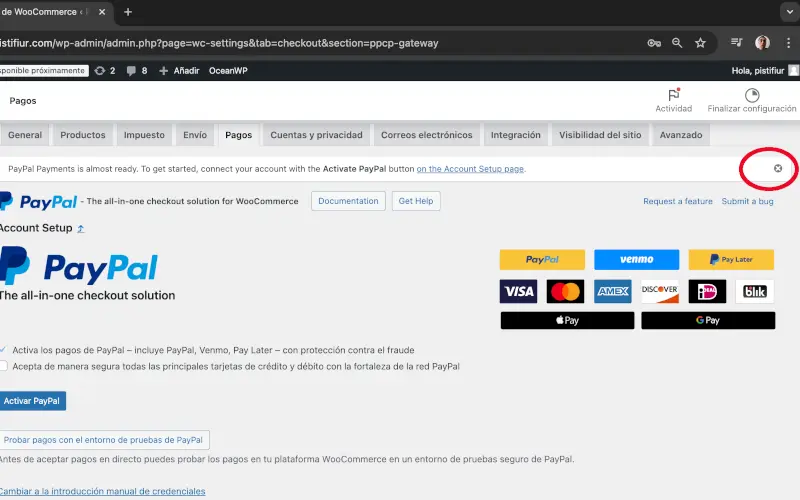Click the blik logo
Viewport: 800px width, 500px height.
[755, 291]
